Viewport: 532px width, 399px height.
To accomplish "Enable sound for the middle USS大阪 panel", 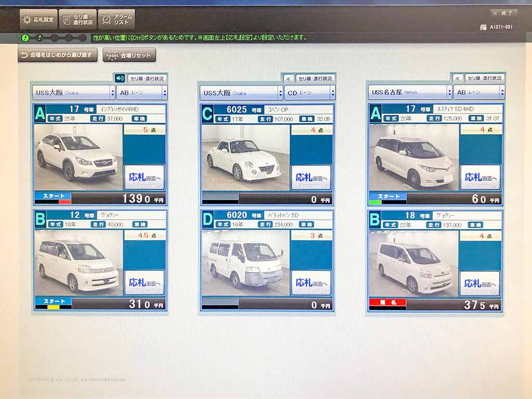I will click(x=288, y=78).
